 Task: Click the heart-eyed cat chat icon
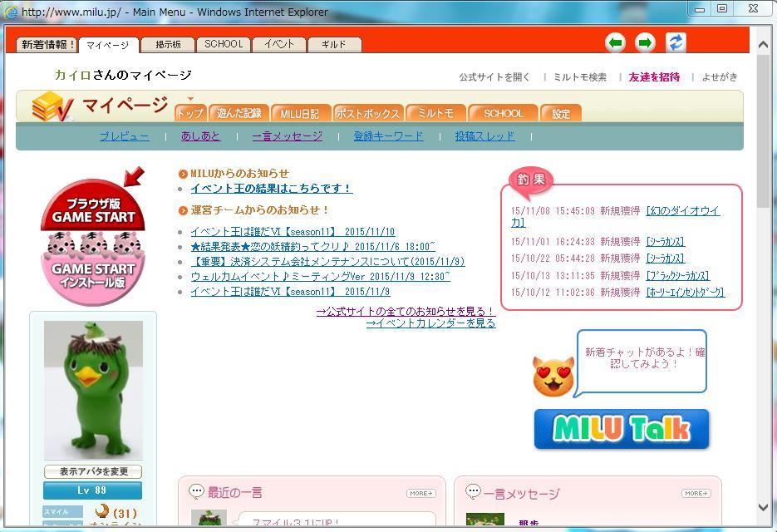point(553,376)
